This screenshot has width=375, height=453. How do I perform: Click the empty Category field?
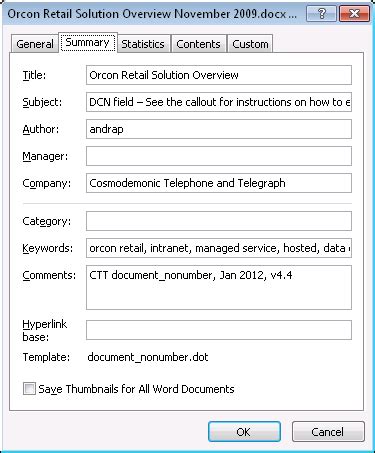[x=219, y=221]
